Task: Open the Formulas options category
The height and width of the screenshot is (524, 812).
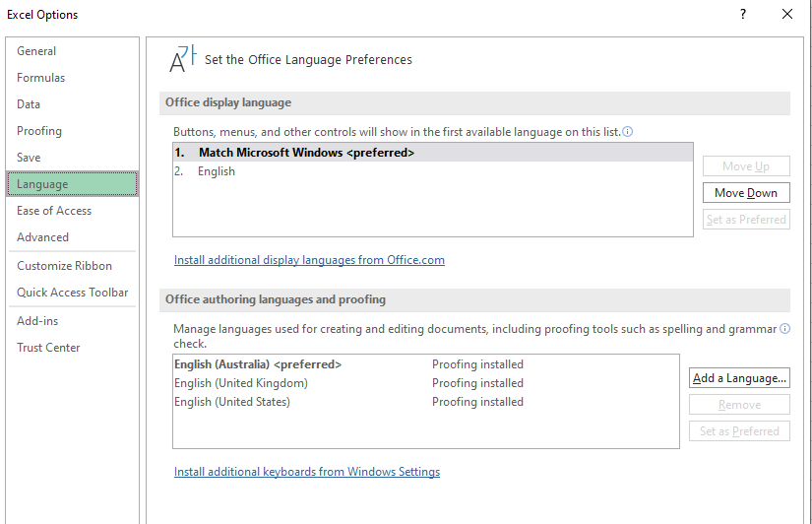Action: (72, 78)
